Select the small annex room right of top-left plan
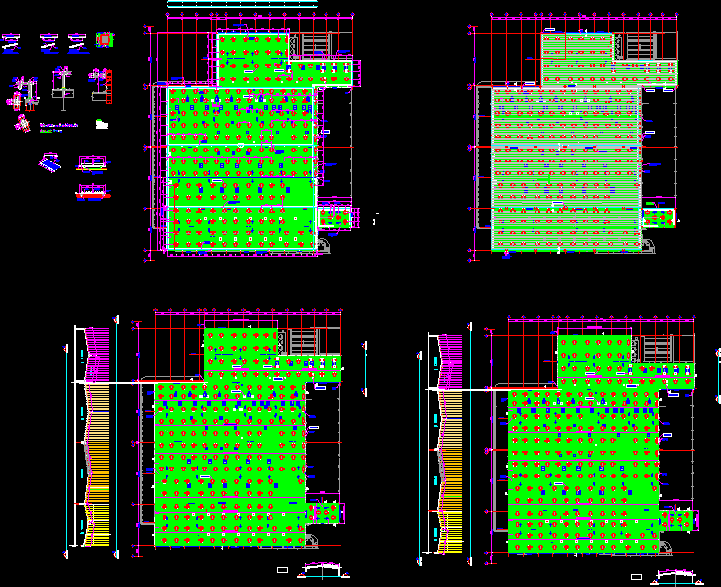Image resolution: width=721 pixels, height=587 pixels. [x=336, y=217]
